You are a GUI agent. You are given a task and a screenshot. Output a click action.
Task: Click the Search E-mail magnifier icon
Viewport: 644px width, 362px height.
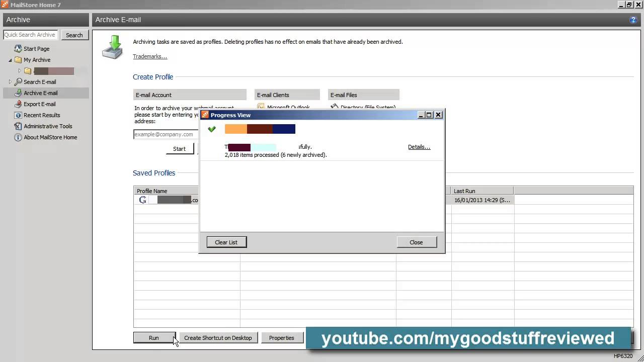(18, 82)
